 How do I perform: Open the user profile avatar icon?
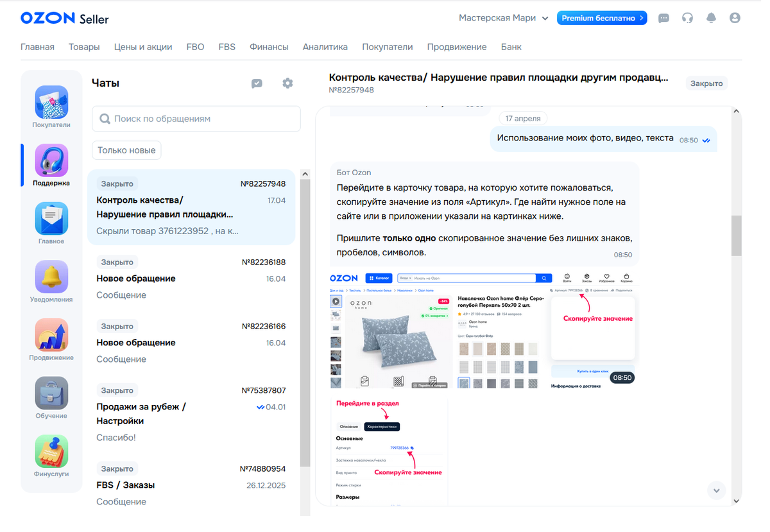point(735,19)
